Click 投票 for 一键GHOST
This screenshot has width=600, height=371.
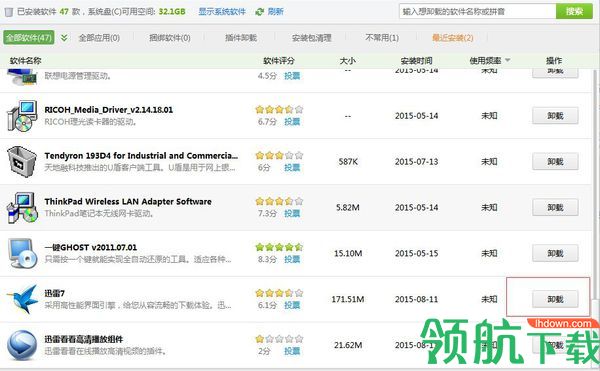pos(292,259)
